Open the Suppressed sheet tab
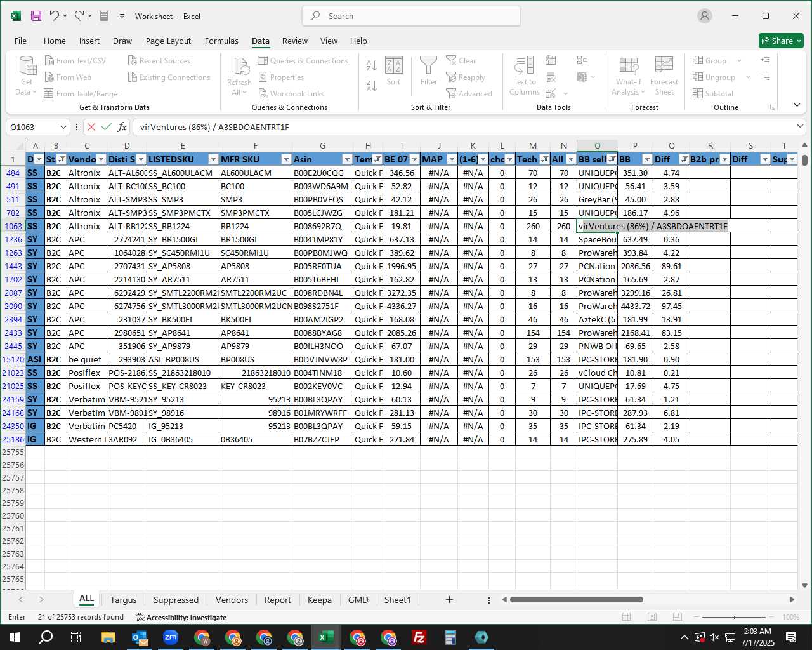Screen dimensions: 812x650 pos(176,600)
